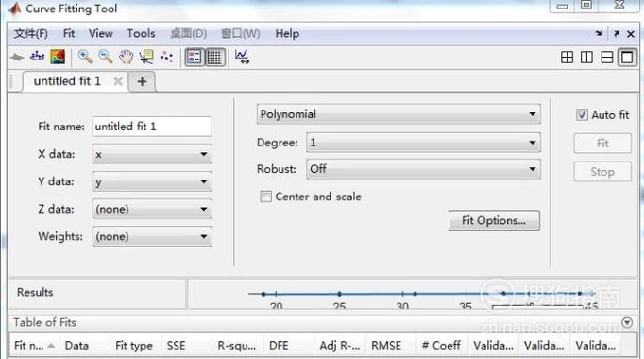Open the Polynomial fit type dropdown
Image resolution: width=644 pixels, height=359 pixels.
398,114
